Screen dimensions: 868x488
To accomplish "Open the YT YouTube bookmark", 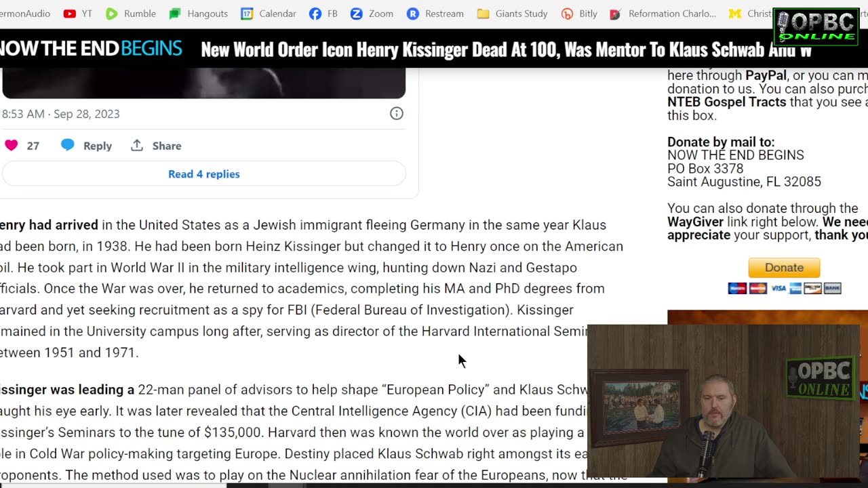I will (x=77, y=14).
